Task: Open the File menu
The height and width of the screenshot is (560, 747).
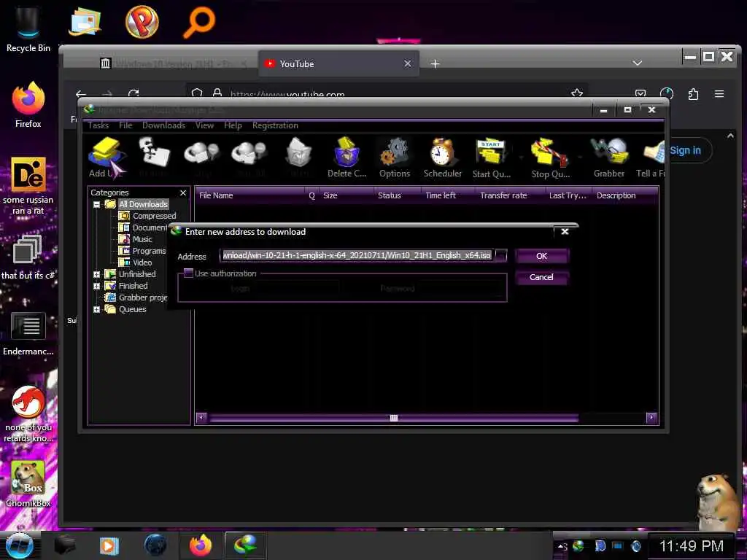Action: click(125, 125)
